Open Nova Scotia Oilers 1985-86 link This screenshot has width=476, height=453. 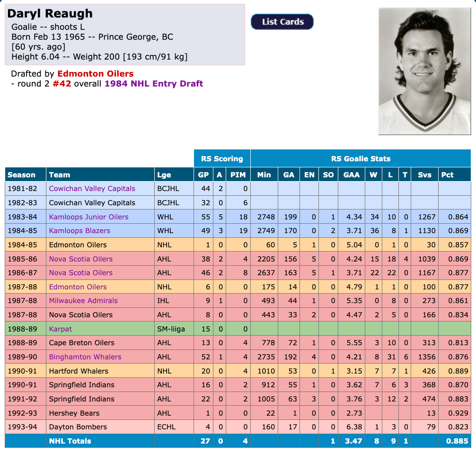click(x=81, y=259)
